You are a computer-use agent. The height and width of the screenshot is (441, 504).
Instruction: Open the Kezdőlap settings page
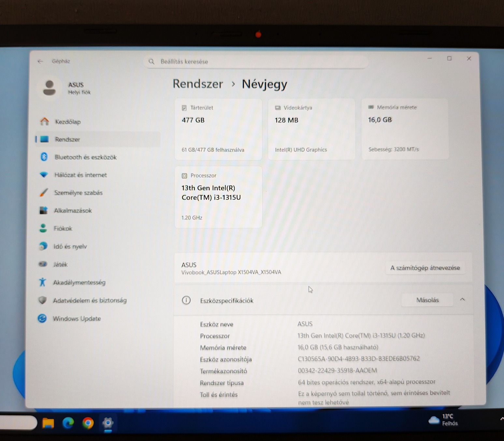point(98,122)
